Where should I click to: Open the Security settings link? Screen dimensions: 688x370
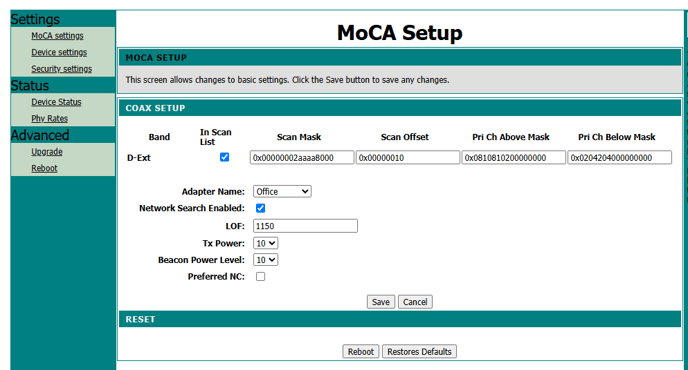(61, 69)
